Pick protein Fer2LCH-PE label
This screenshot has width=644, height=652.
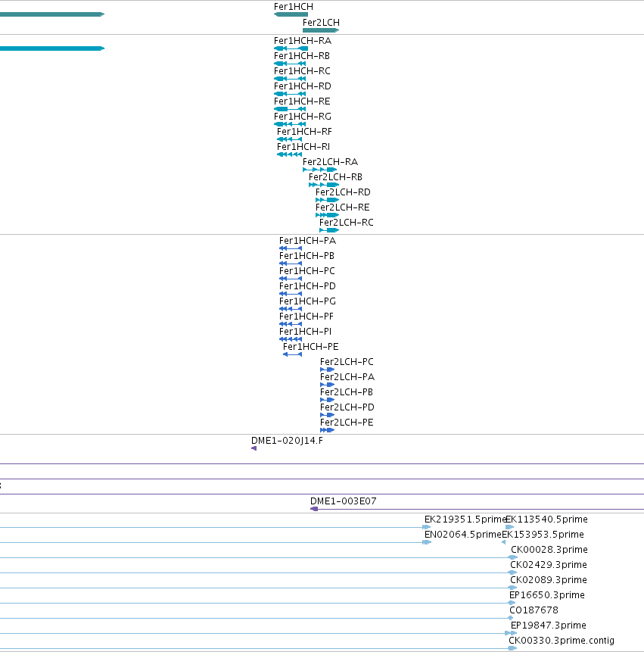coord(347,423)
